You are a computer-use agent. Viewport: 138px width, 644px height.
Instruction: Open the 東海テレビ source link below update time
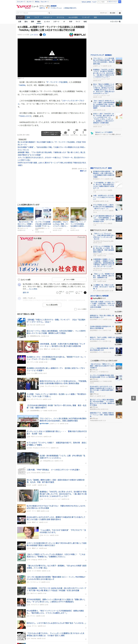pos(83,171)
